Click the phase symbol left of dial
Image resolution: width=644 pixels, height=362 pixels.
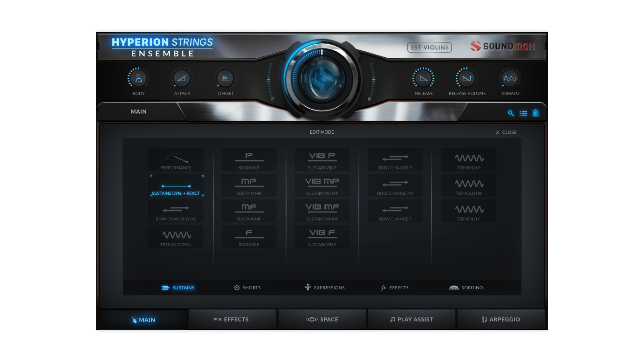tap(272, 99)
